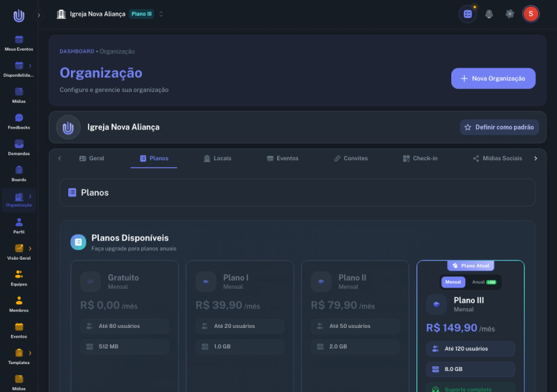
Task: Switch to the Eventos tab
Action: pyautogui.click(x=283, y=159)
